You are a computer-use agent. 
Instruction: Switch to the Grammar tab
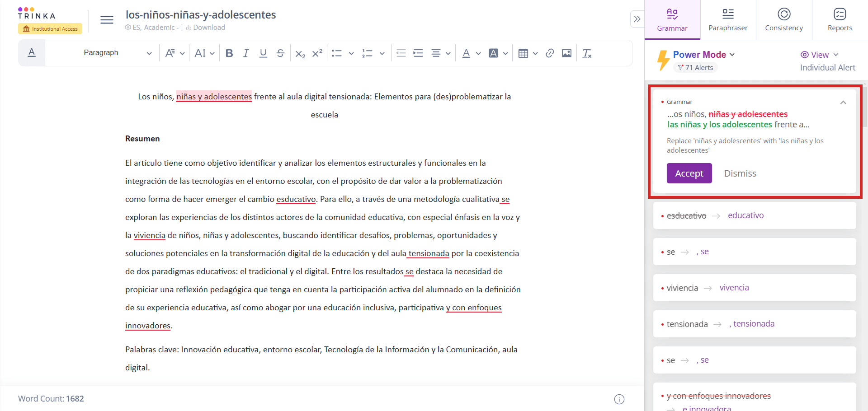tap(672, 20)
